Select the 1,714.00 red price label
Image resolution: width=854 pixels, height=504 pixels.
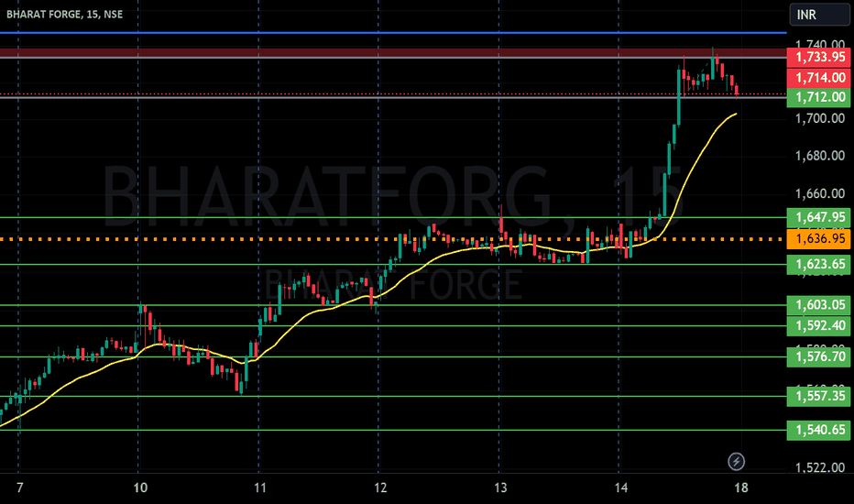coord(818,77)
